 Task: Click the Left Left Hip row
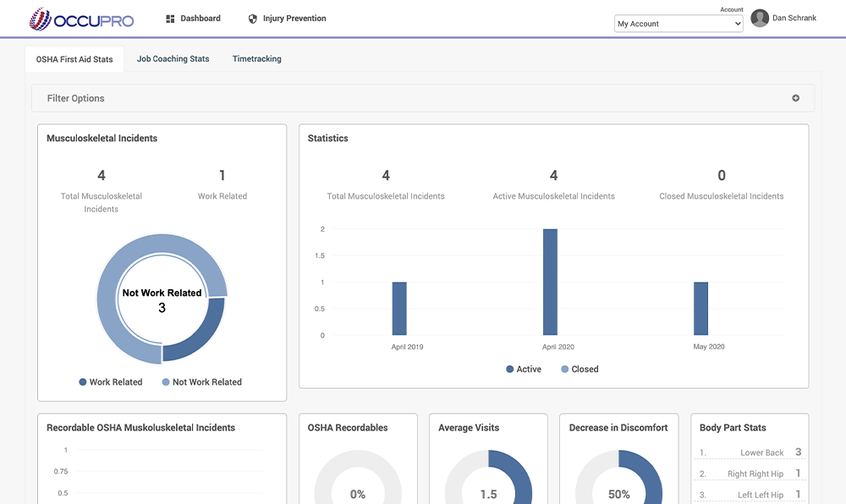[x=750, y=495]
